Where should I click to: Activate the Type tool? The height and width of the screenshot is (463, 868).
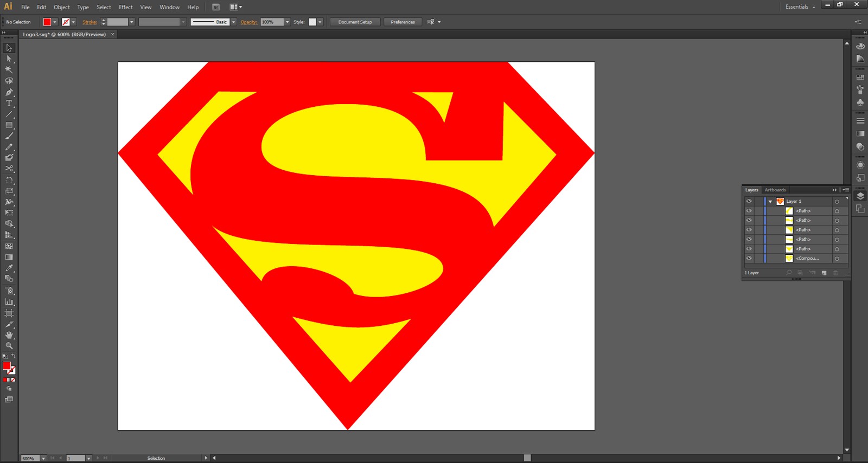point(9,103)
